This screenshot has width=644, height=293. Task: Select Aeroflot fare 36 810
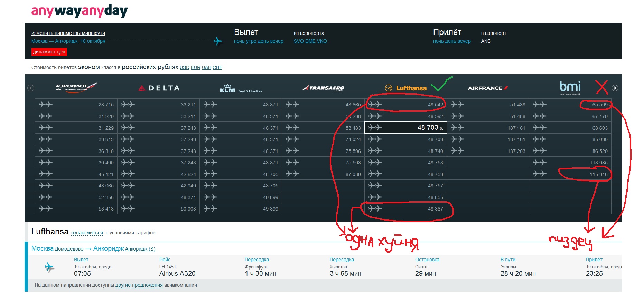(x=76, y=151)
